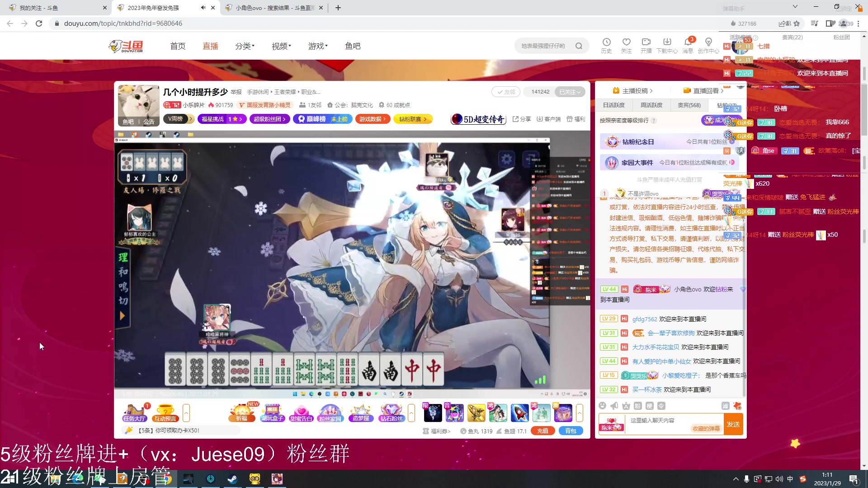Click the chat input field

(x=674, y=424)
